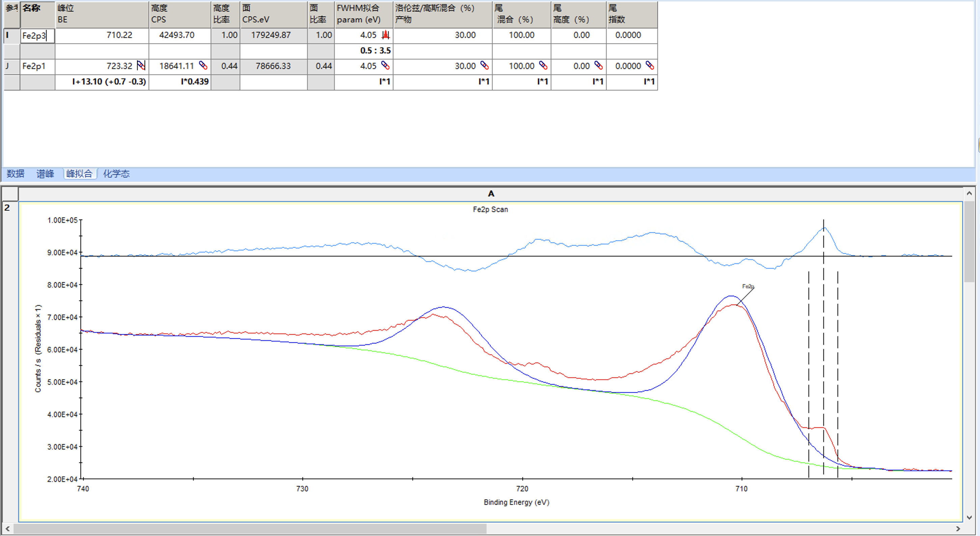This screenshot has width=980, height=536.
Task: Select the 化学态 tab
Action: (x=116, y=174)
